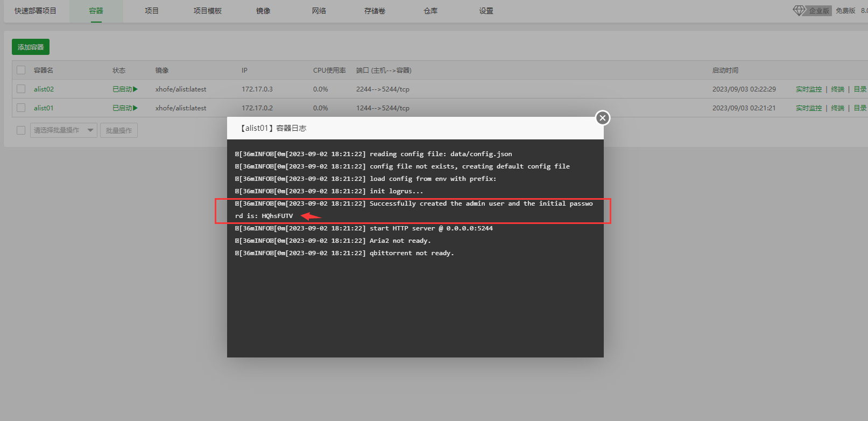868x421 pixels.
Task: Open 终端 for alist02
Action: click(x=837, y=89)
